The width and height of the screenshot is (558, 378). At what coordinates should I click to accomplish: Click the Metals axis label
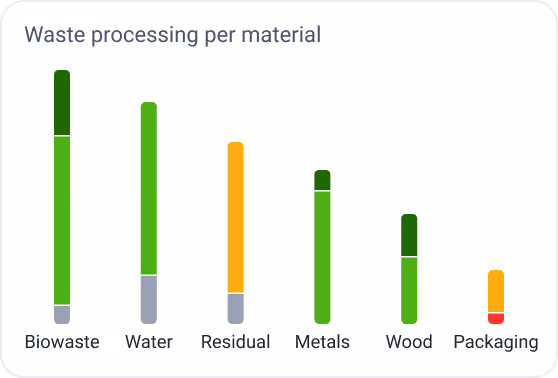[322, 342]
